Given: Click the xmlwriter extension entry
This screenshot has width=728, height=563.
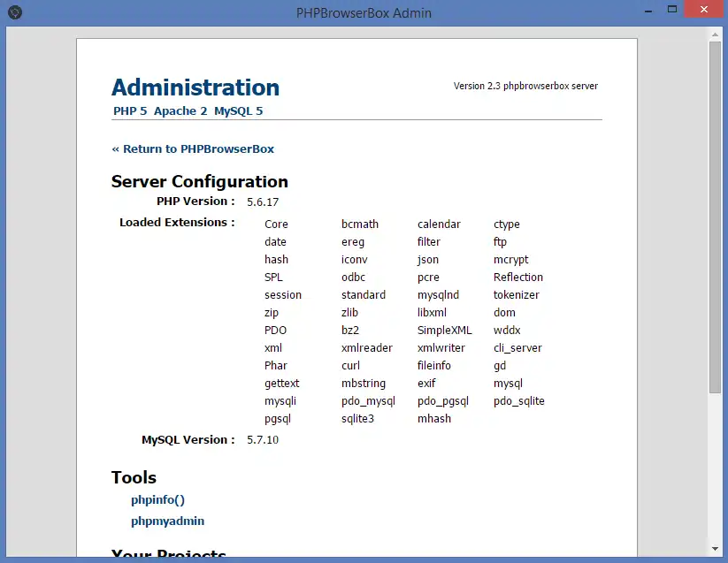Looking at the screenshot, I should point(441,348).
